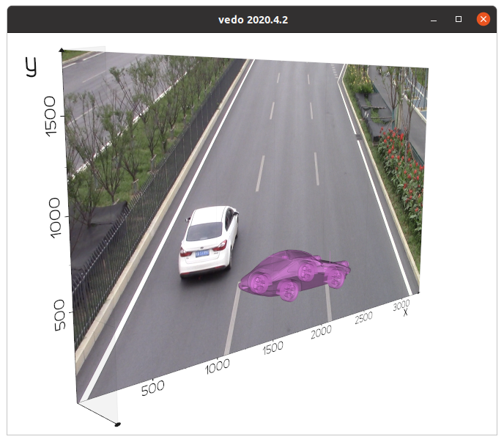Viewport: 504px width, 442px height.
Task: Click the 3000 tick on the x axis
Action: 401,305
